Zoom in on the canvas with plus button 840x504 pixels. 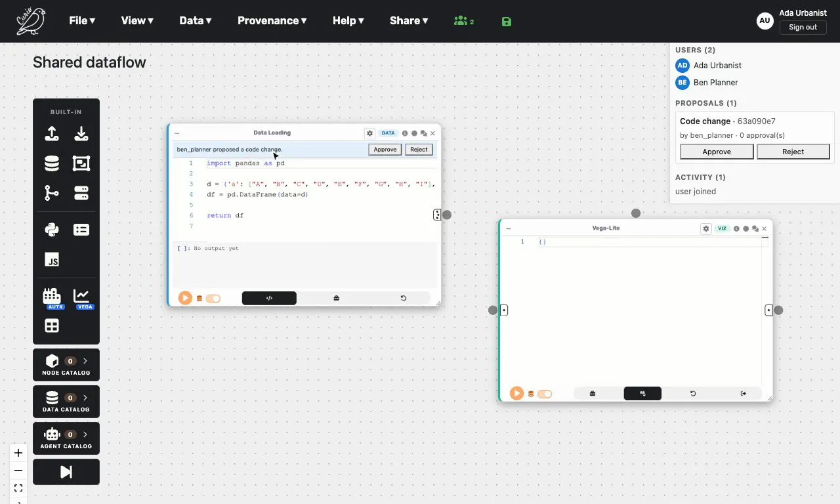click(x=18, y=453)
